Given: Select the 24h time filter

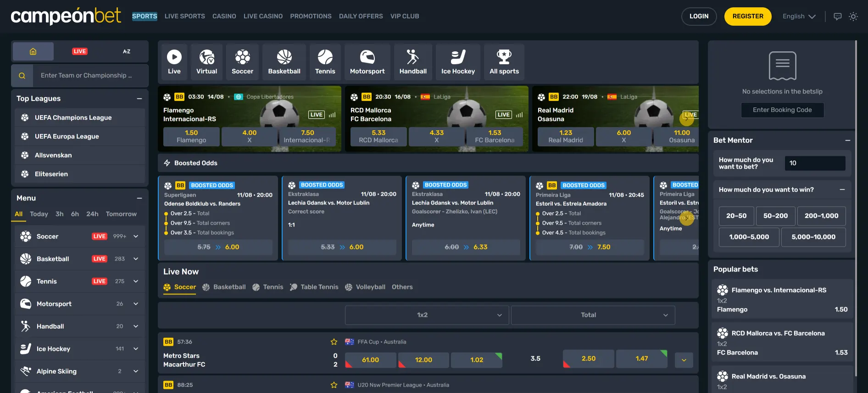Looking at the screenshot, I should click(x=92, y=214).
